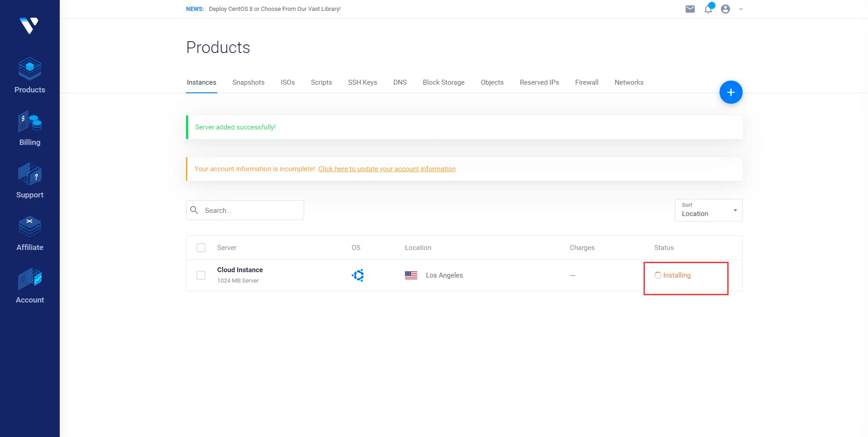
Task: Open the Products sidebar icon
Action: click(30, 69)
